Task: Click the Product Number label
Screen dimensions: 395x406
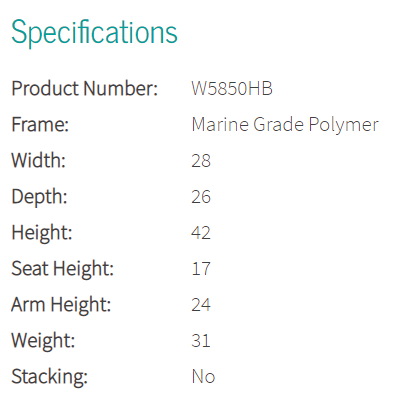Action: (x=85, y=89)
